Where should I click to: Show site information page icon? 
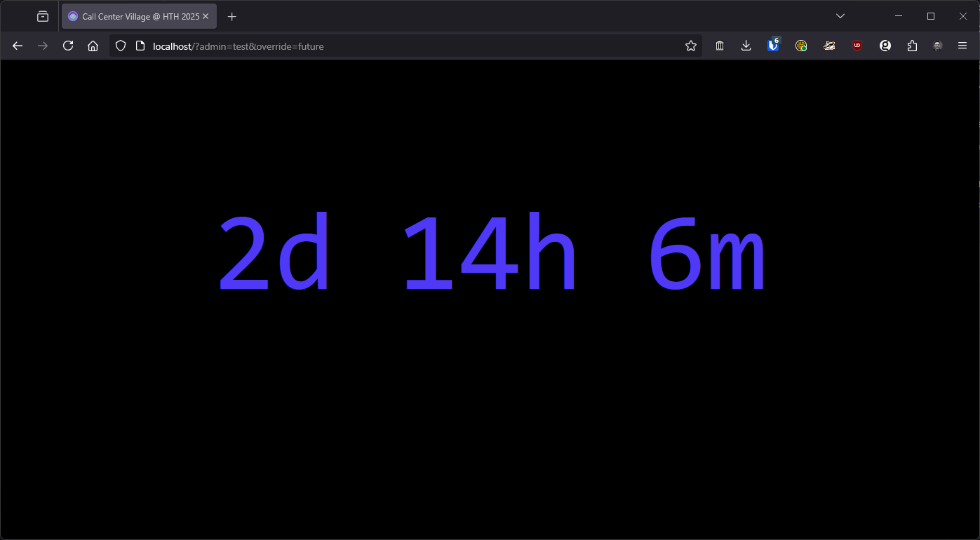140,46
